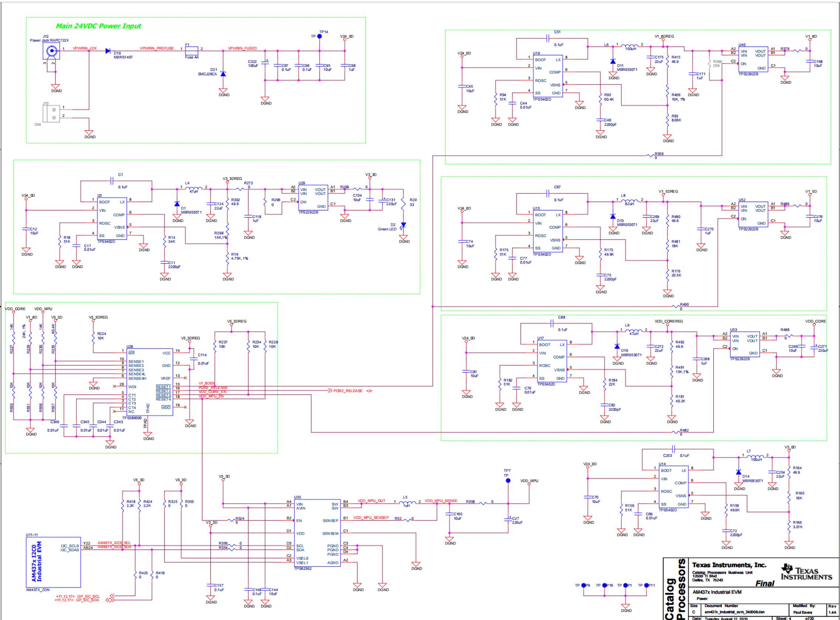Click the Final label in title block
The image size is (840, 620).
pos(765,583)
